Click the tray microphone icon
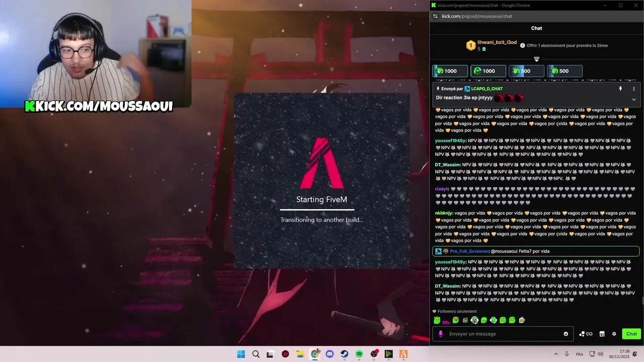The image size is (644, 362). 567,354
